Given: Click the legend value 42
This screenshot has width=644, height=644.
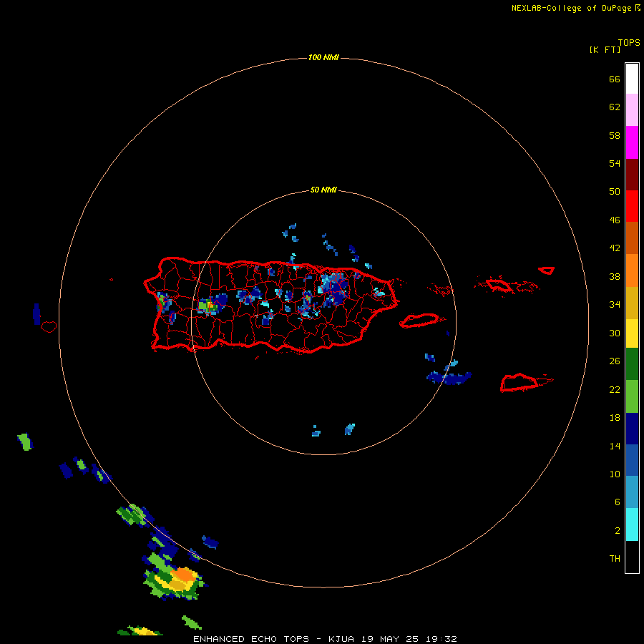Looking at the screenshot, I should pos(615,248).
